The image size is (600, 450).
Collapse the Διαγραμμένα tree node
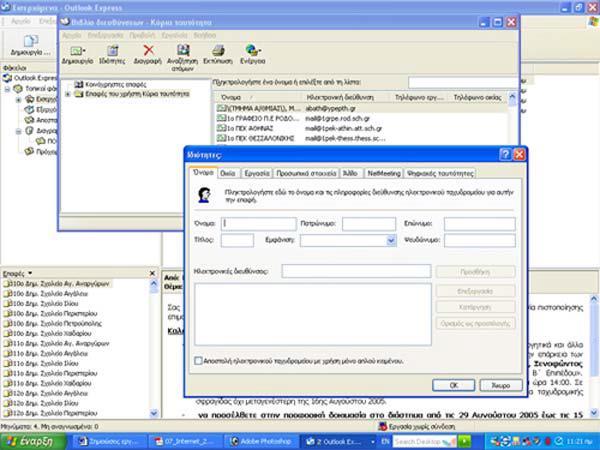point(18,131)
